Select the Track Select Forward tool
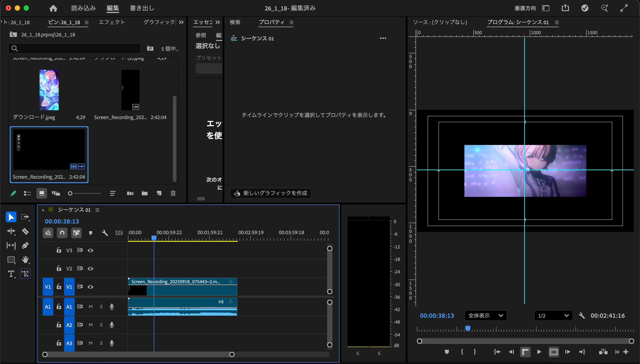 point(25,217)
